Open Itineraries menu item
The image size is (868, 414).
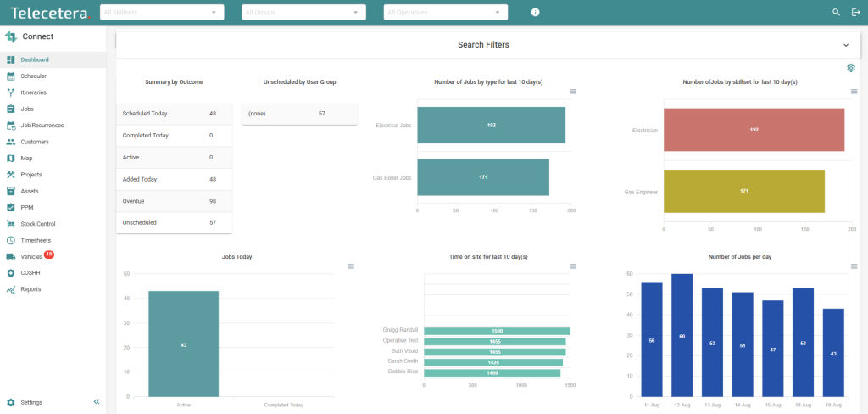click(x=53, y=92)
